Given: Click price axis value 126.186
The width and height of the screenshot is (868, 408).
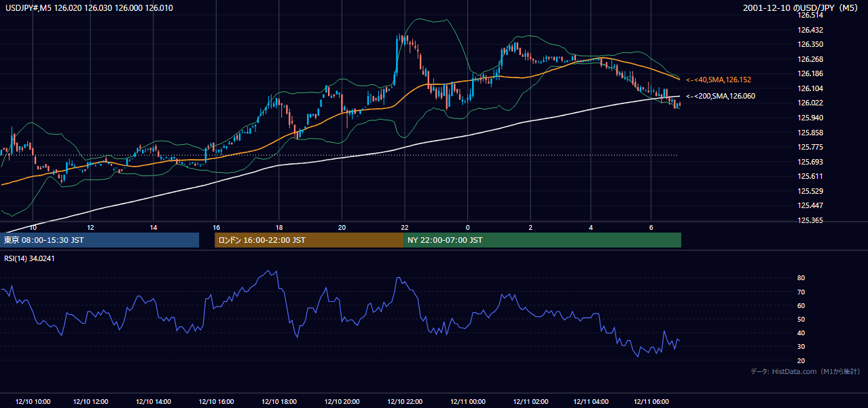Looking at the screenshot, I should coord(810,73).
